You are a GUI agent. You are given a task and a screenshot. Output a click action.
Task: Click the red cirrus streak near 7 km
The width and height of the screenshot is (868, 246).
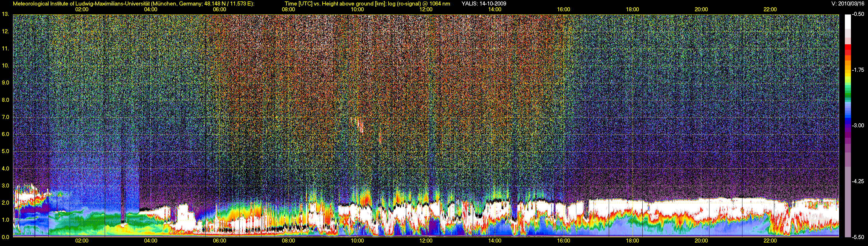click(x=361, y=125)
